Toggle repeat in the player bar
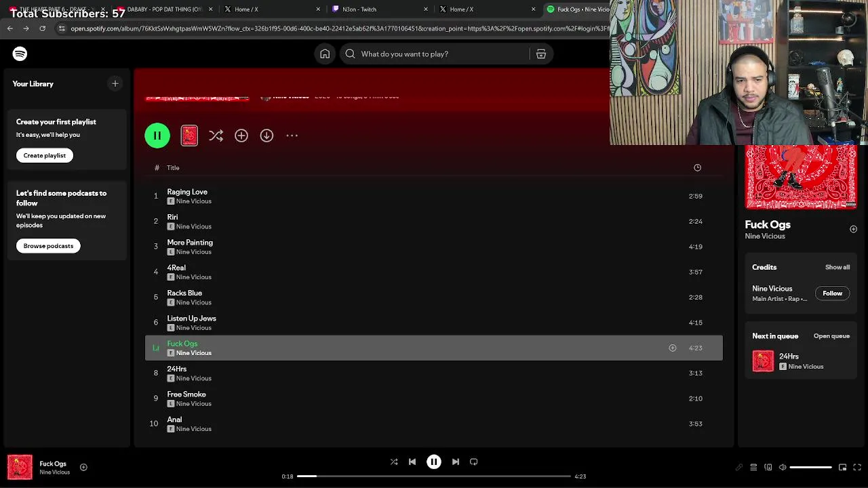868x488 pixels. point(474,462)
